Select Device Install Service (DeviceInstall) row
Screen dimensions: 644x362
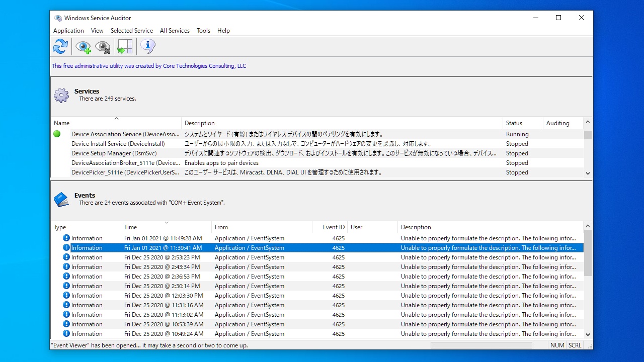317,144
